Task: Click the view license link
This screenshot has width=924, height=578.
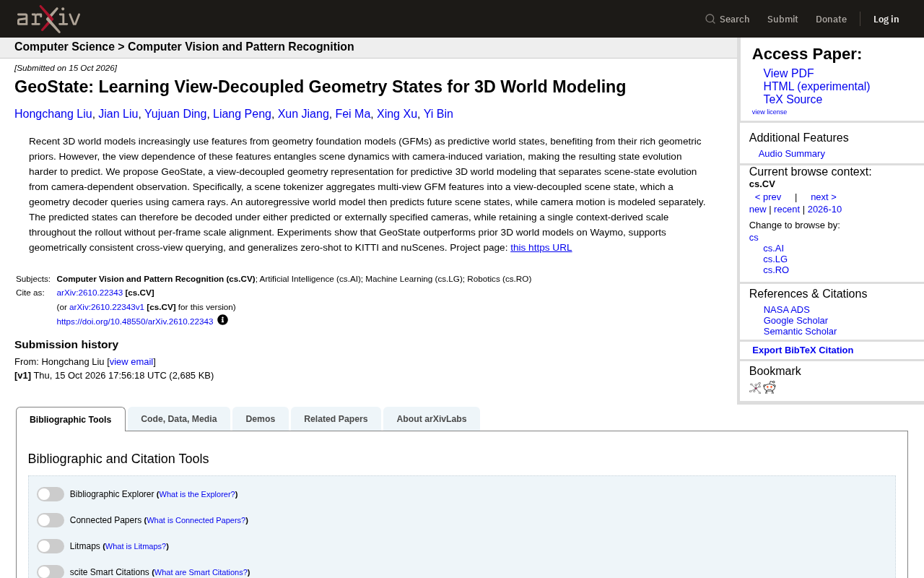Action: click(x=770, y=112)
